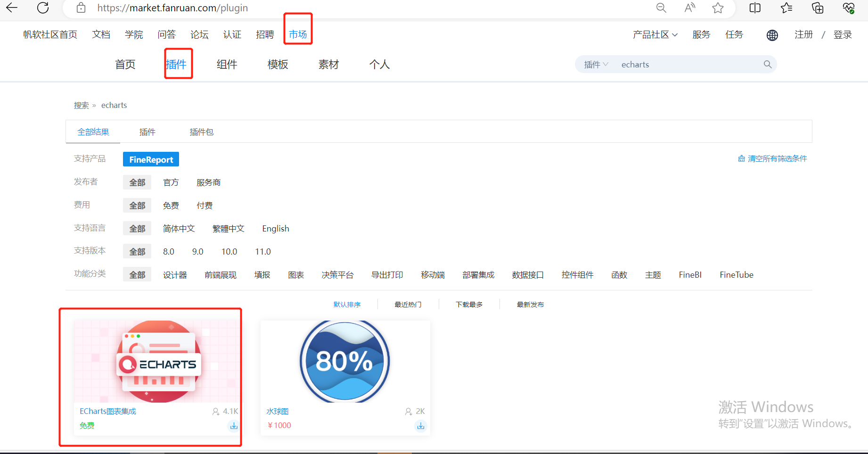
Task: Click the star favorite icon in address bar
Action: tap(718, 8)
